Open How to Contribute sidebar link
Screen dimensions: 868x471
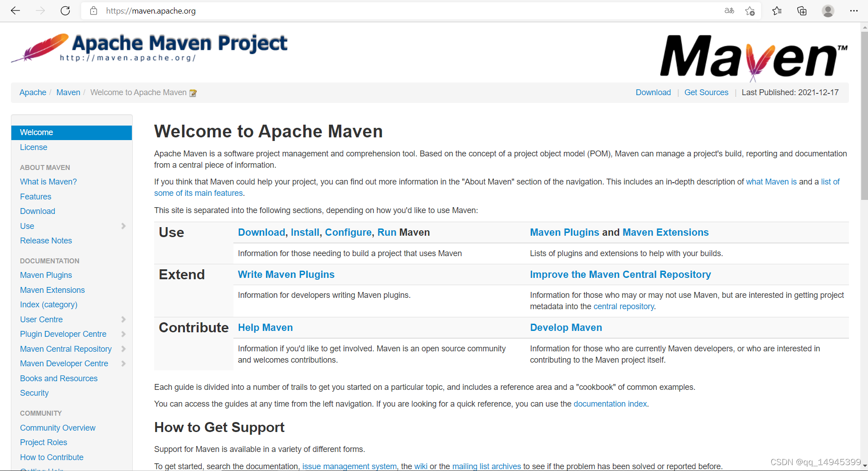[52, 457]
